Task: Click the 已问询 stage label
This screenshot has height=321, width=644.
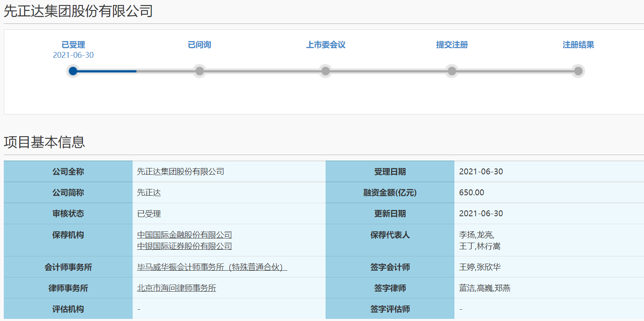Action: (200, 45)
